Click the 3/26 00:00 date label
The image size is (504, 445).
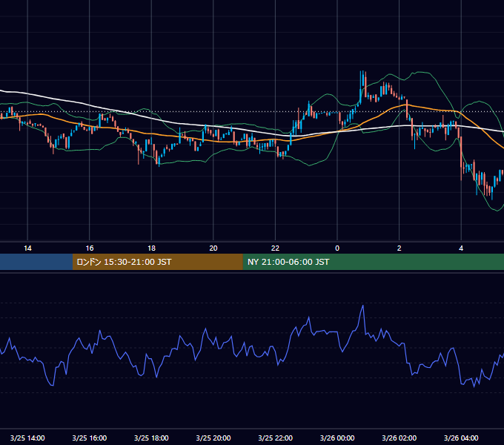click(x=337, y=438)
